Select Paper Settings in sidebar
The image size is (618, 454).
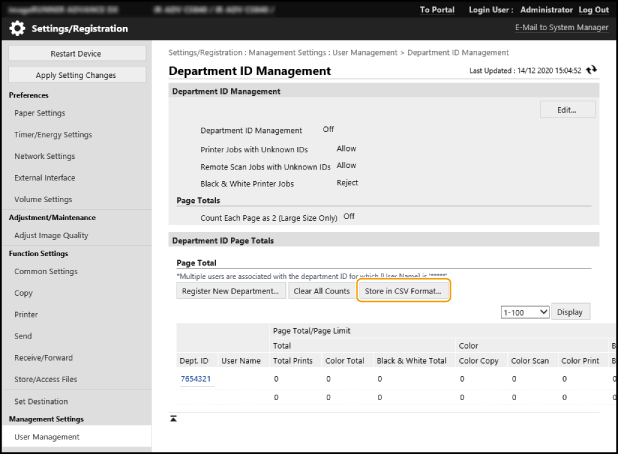click(40, 113)
